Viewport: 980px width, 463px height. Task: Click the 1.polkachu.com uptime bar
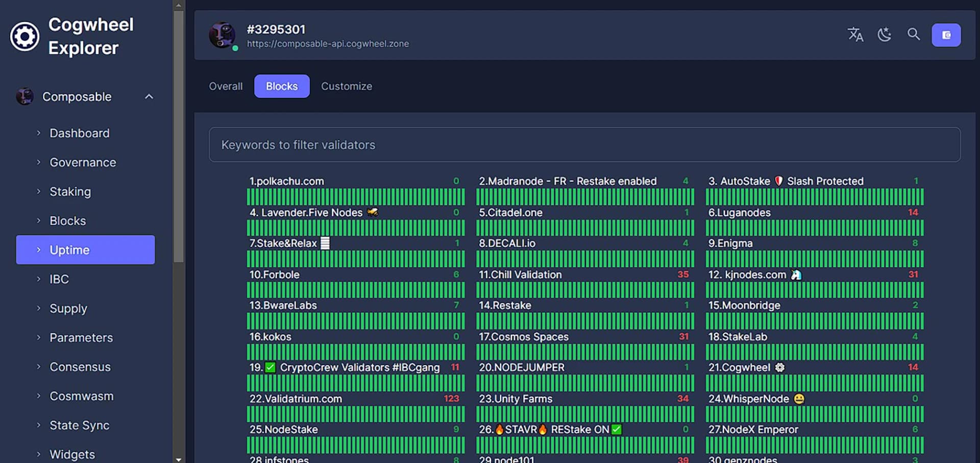pos(356,196)
